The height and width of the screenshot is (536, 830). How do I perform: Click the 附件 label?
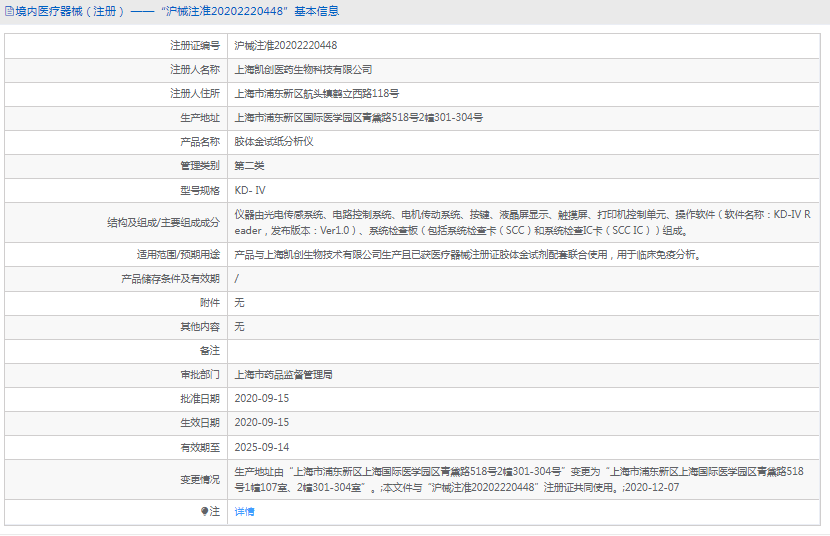click(210, 303)
